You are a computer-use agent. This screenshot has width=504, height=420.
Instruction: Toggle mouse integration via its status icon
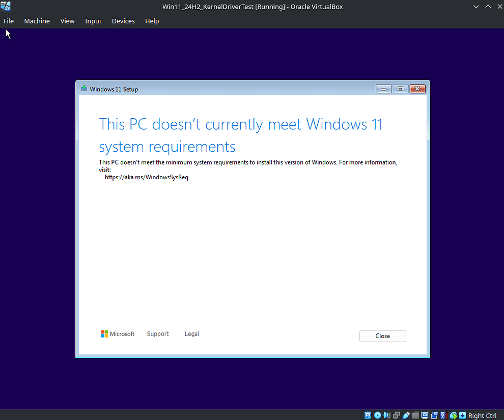pyautogui.click(x=453, y=415)
